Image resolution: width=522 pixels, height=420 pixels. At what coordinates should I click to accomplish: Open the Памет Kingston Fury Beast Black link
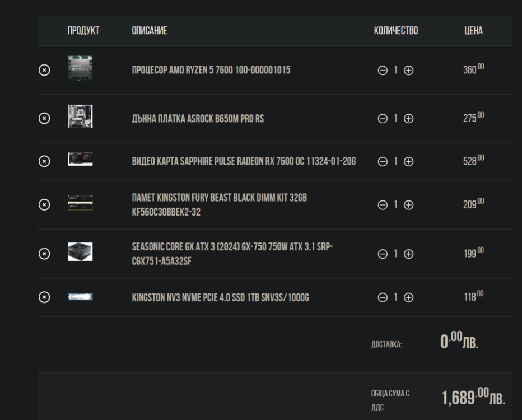(220, 204)
